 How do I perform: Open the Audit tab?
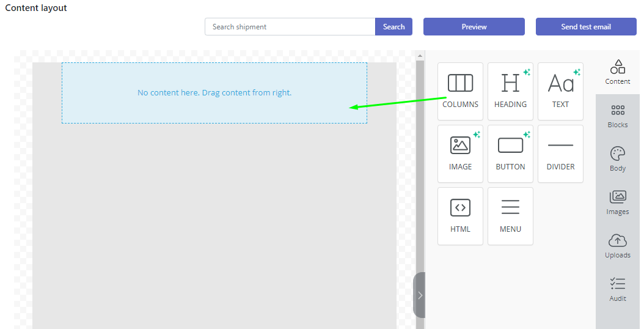tap(618, 289)
